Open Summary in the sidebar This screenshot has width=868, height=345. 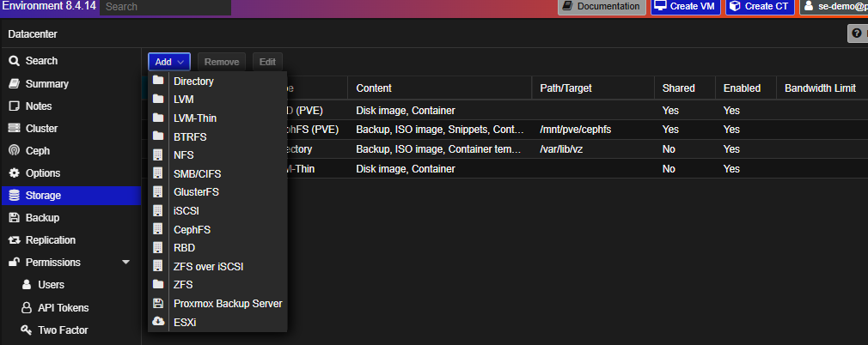click(70, 84)
